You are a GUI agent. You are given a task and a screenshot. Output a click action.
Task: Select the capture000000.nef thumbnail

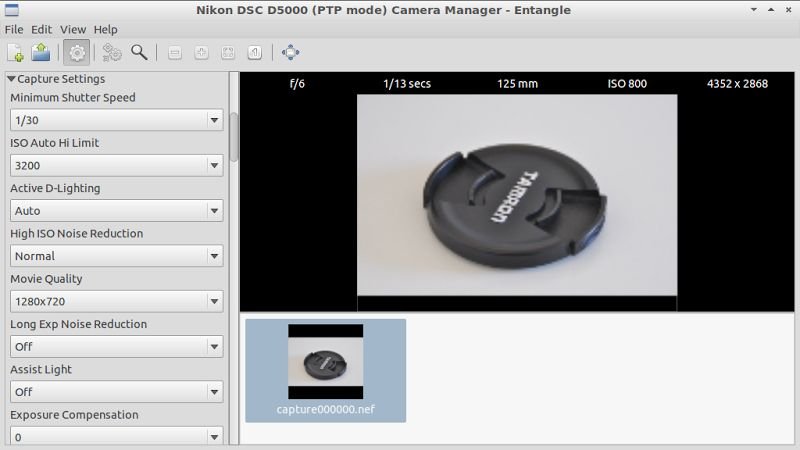click(325, 370)
